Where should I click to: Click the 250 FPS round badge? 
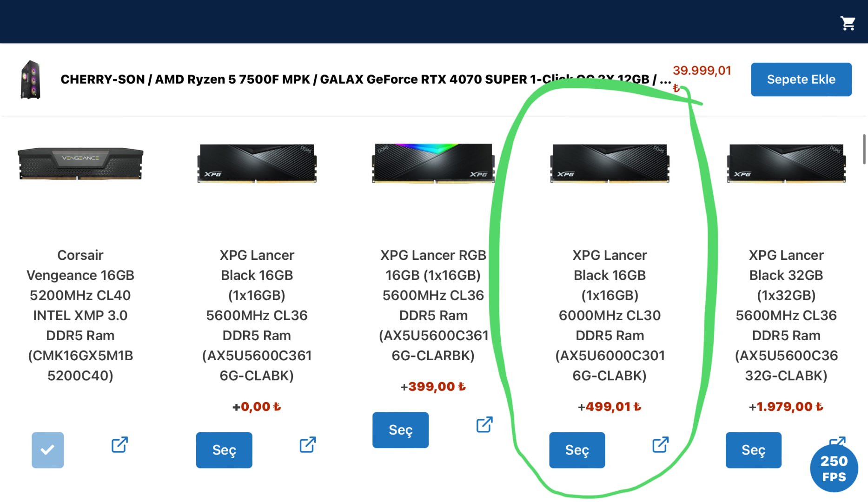pyautogui.click(x=834, y=469)
